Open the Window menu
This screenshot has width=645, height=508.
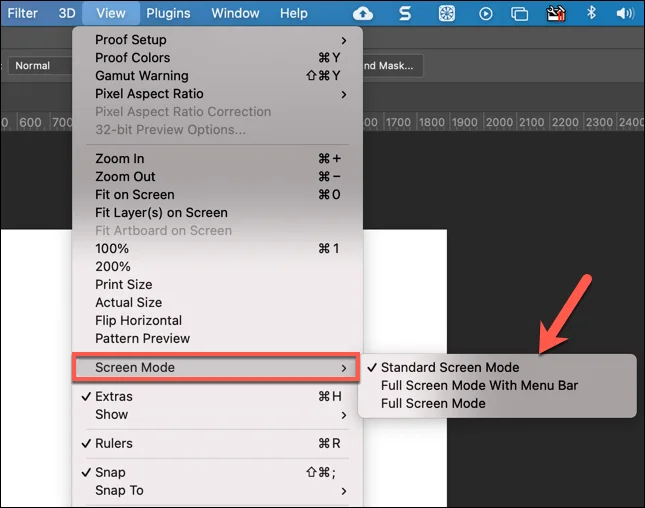coord(235,14)
